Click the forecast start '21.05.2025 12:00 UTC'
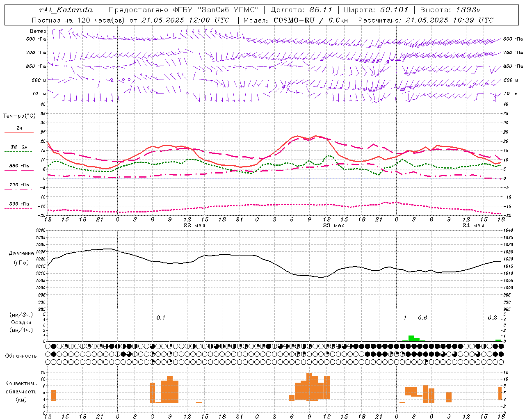 185,20
